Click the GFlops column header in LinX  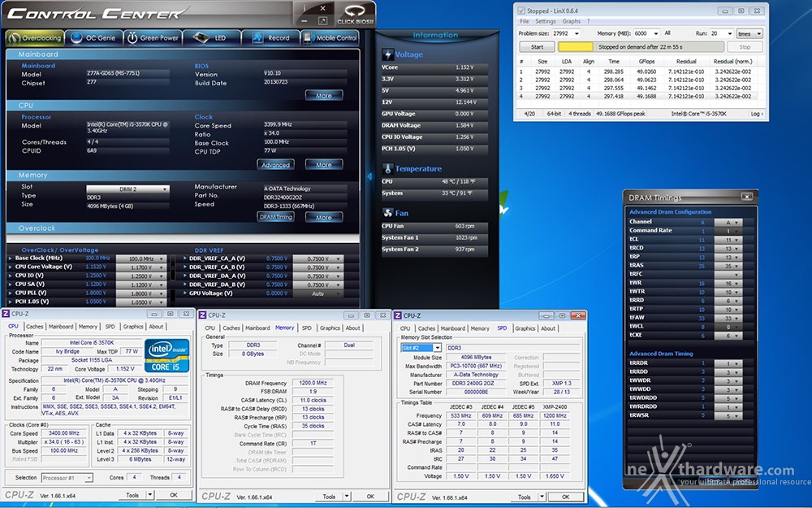(x=646, y=61)
